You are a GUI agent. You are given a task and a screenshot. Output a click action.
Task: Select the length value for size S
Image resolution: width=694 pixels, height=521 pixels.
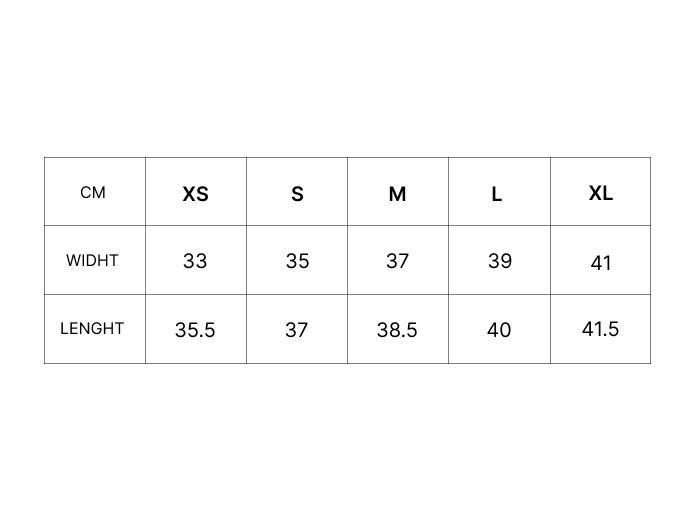point(297,329)
